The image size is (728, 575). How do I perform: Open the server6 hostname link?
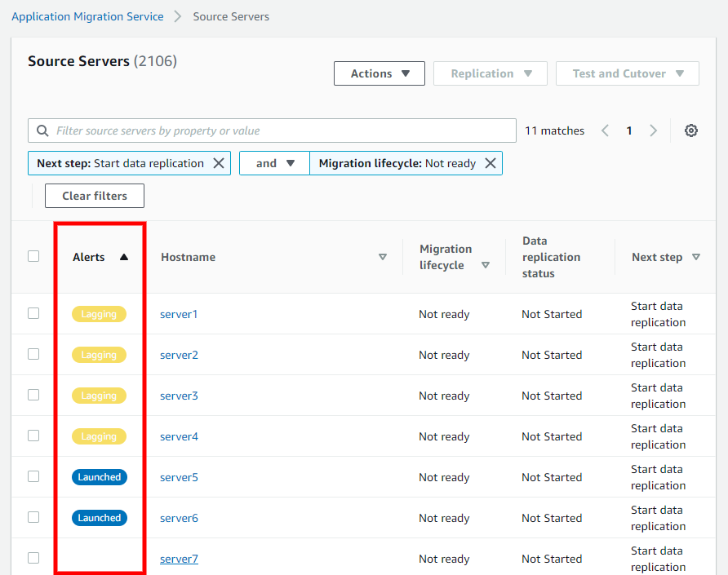tap(180, 519)
